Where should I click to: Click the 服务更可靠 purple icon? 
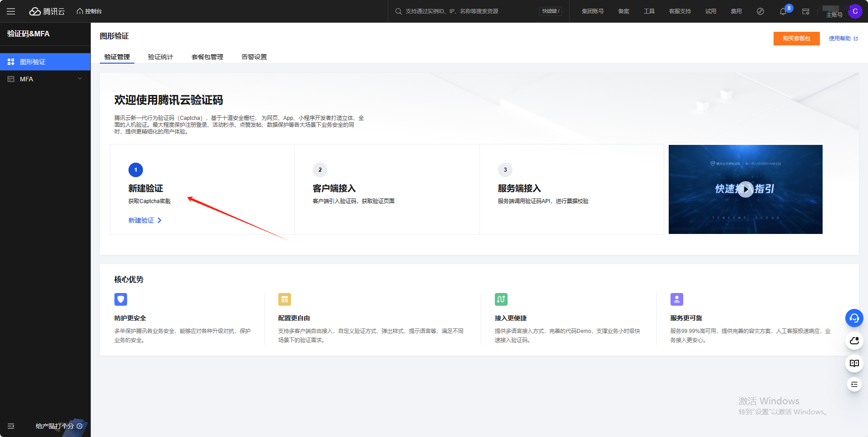coord(677,299)
